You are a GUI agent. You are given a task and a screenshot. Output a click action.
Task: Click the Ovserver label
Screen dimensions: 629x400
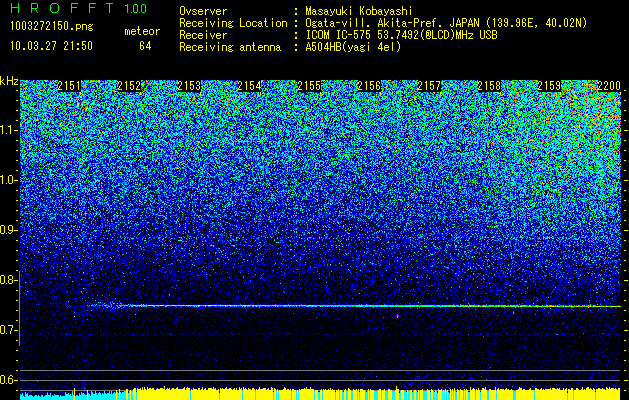[203, 11]
